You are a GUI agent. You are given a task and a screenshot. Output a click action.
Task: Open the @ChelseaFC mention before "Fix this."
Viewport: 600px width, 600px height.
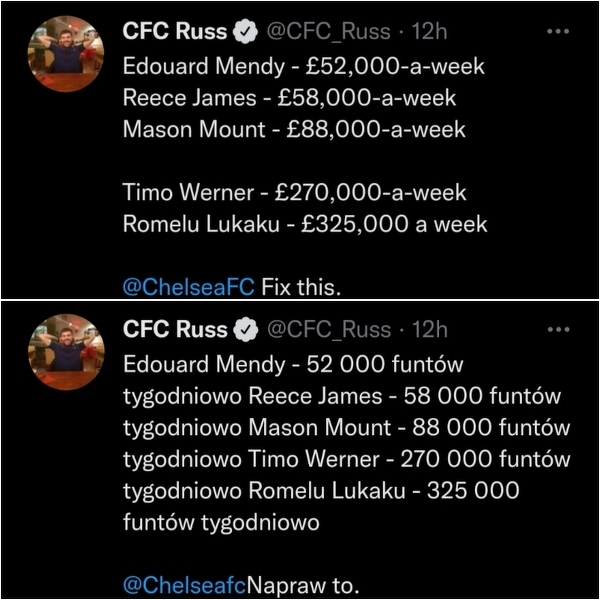tap(188, 287)
